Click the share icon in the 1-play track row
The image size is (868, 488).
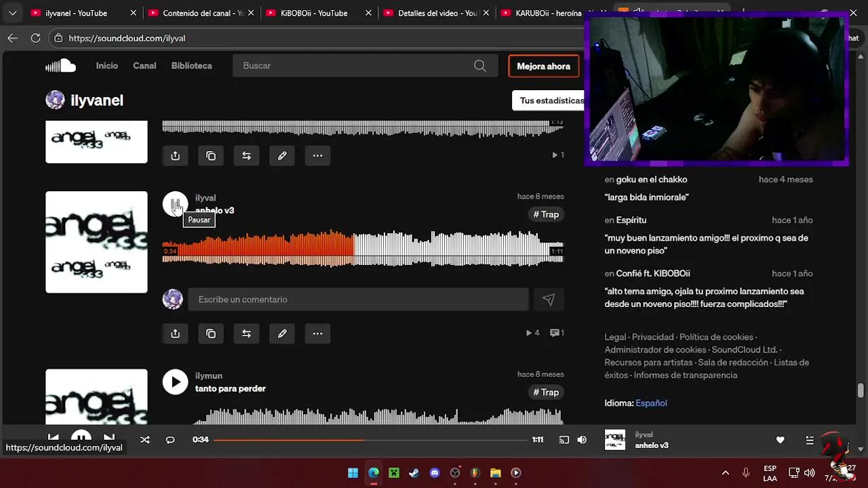tap(175, 156)
